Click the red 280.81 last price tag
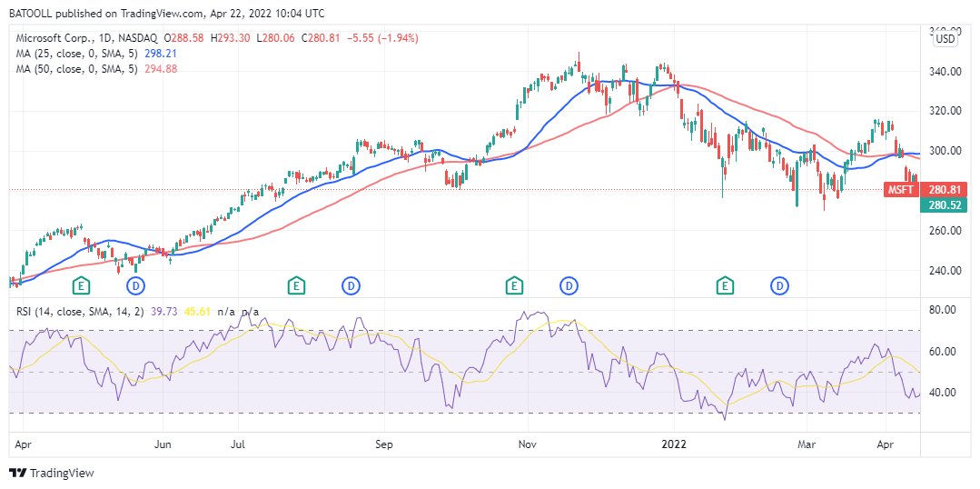This screenshot has height=489, width=980. click(945, 189)
